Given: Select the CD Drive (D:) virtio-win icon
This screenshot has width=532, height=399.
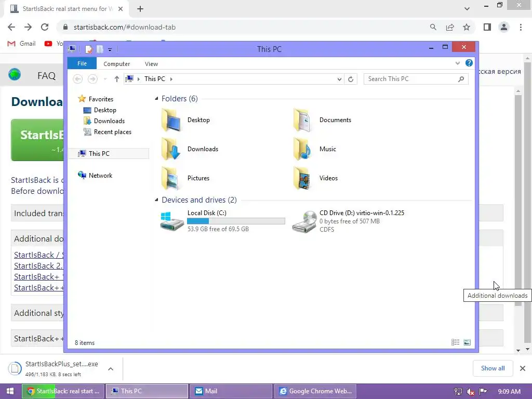Looking at the screenshot, I should (304, 221).
